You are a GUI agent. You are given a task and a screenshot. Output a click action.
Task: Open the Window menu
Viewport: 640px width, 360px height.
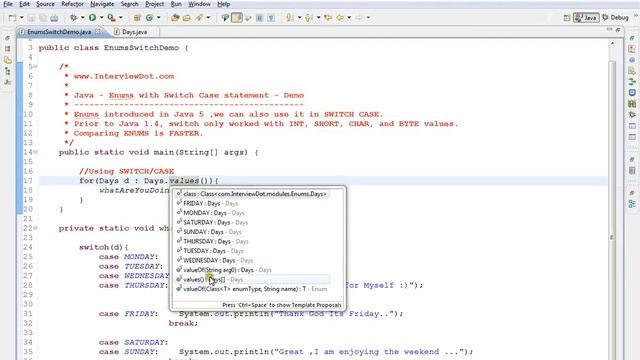click(199, 4)
